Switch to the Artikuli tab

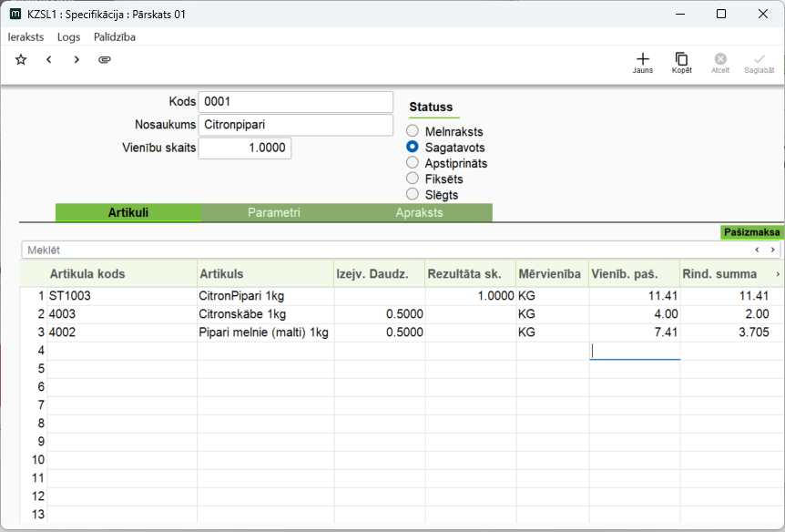tap(128, 212)
